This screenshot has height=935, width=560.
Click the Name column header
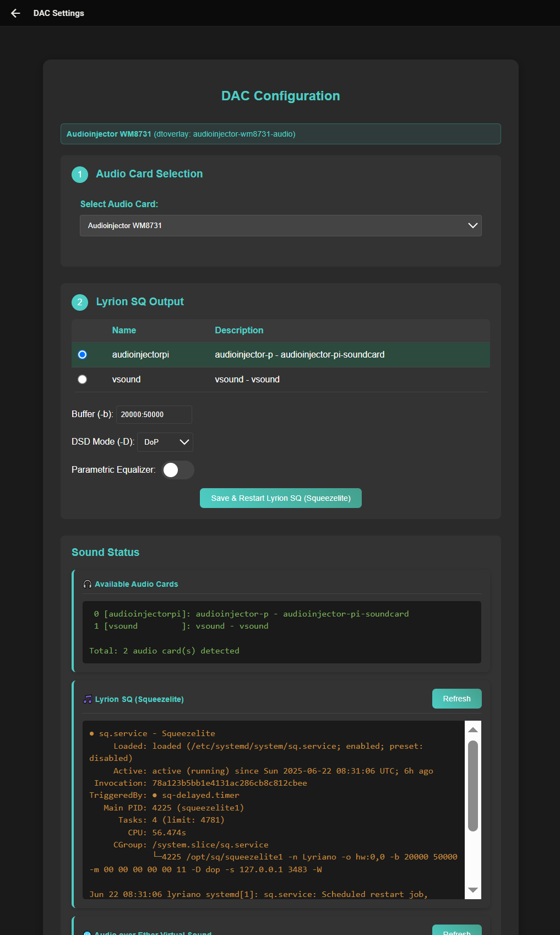(124, 331)
